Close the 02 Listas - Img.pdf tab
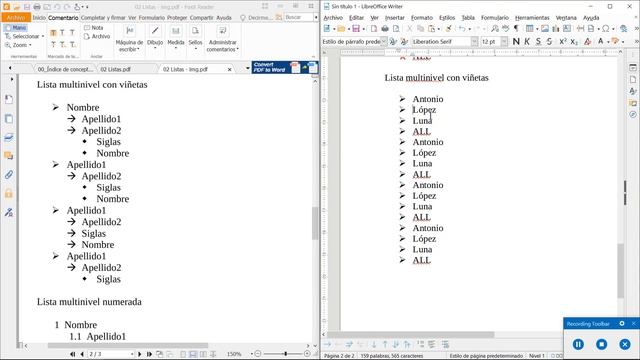 click(x=229, y=69)
